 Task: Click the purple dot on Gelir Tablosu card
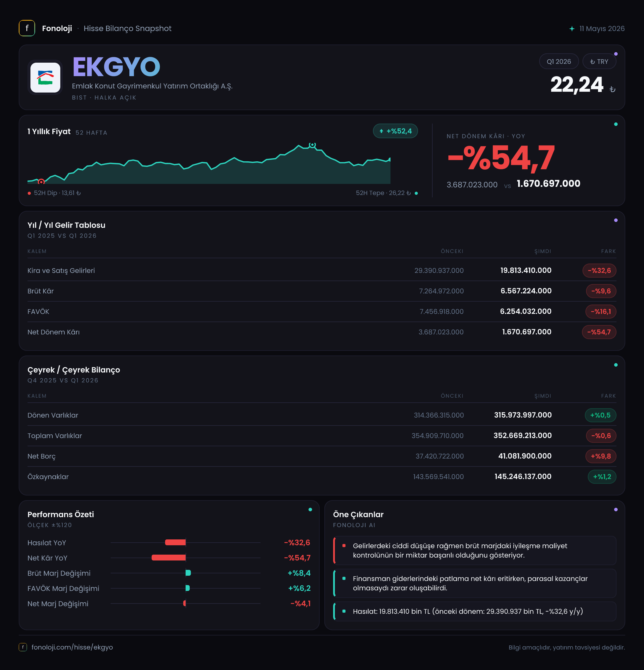pos(616,220)
